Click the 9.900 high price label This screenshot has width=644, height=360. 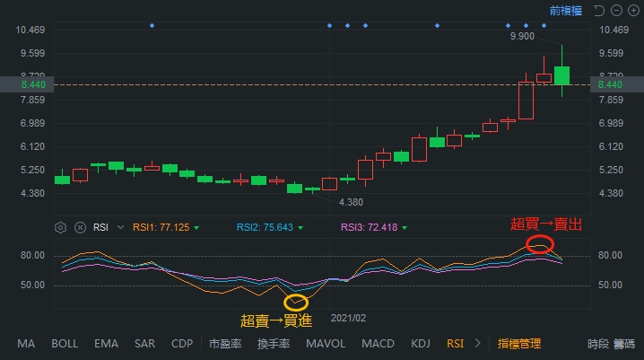click(522, 36)
